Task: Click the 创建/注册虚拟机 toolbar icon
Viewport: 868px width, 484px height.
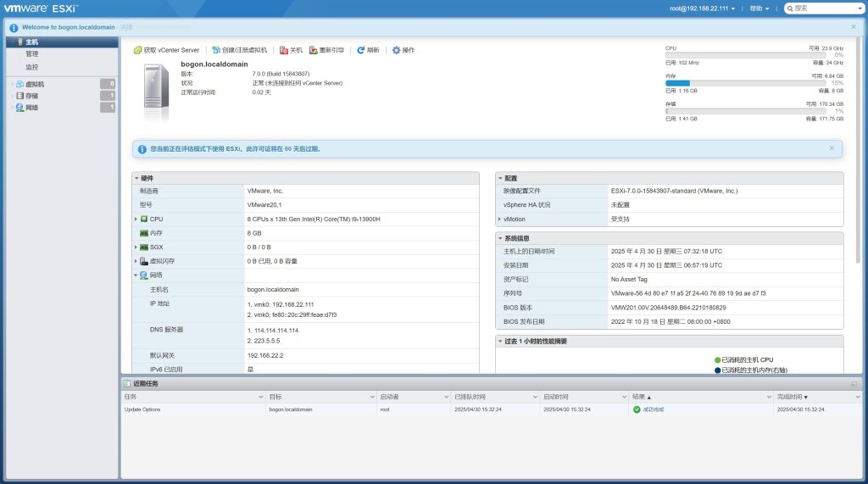Action: (216, 50)
